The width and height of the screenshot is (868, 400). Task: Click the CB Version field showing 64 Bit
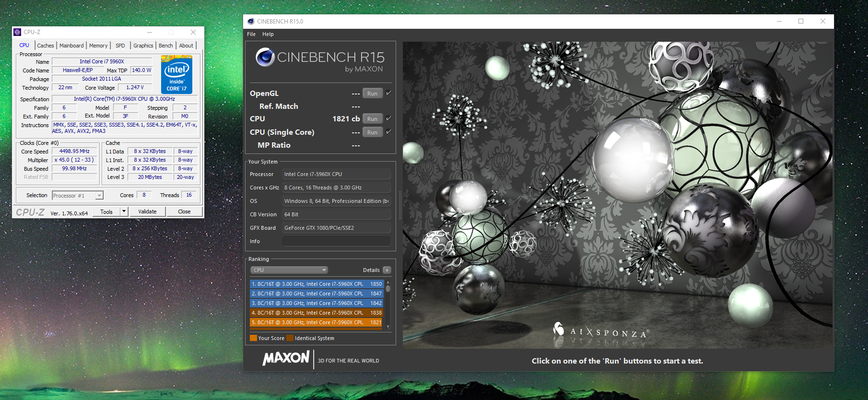click(x=336, y=214)
